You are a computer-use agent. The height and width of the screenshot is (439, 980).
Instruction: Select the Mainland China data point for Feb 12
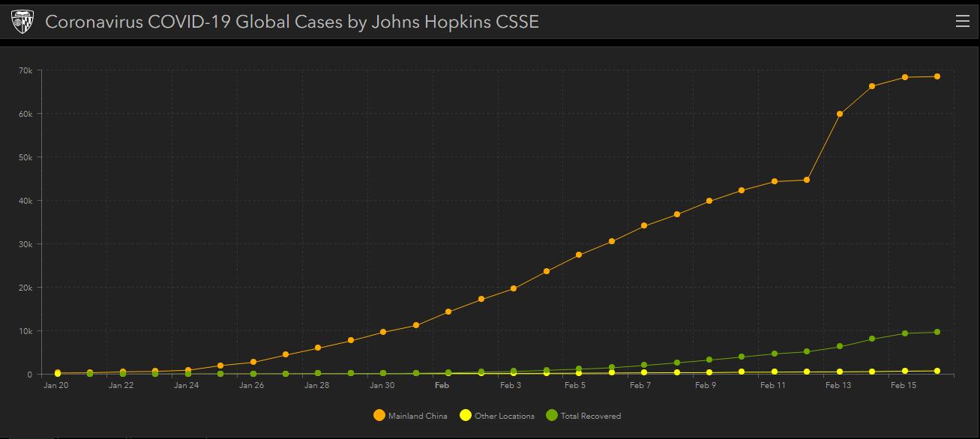(x=807, y=180)
